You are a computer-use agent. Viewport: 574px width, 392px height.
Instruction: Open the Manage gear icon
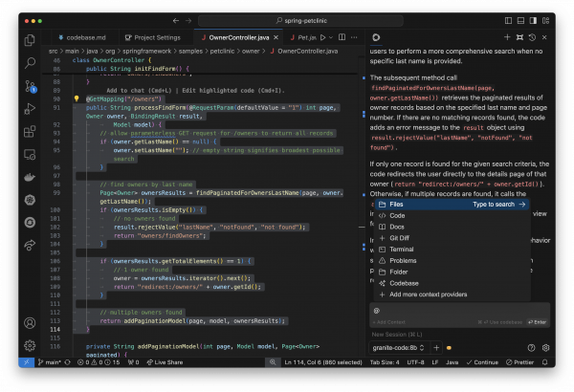click(30, 345)
